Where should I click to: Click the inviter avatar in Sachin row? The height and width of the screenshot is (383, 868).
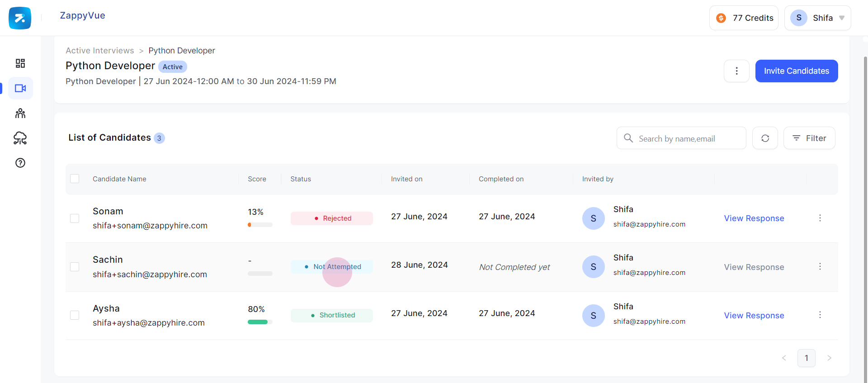point(594,267)
